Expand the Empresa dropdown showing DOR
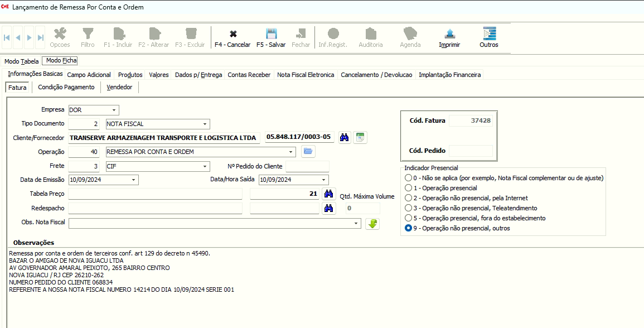The height and width of the screenshot is (328, 644). coord(114,110)
